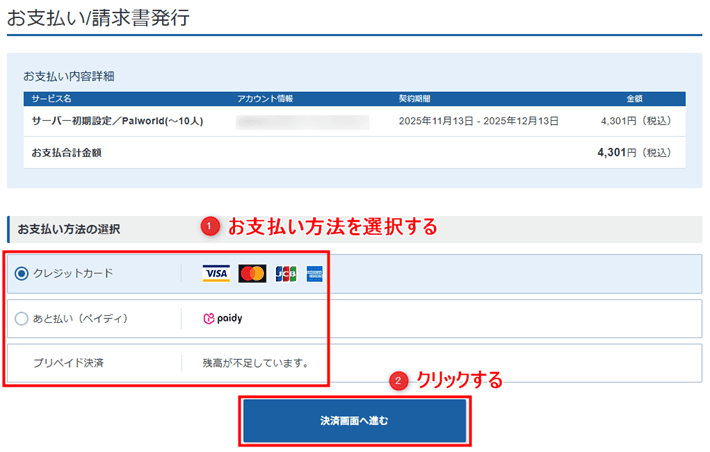
Task: Click the contract period 2025年11月13日 - 2025年12月13日
Action: pyautogui.click(x=478, y=121)
